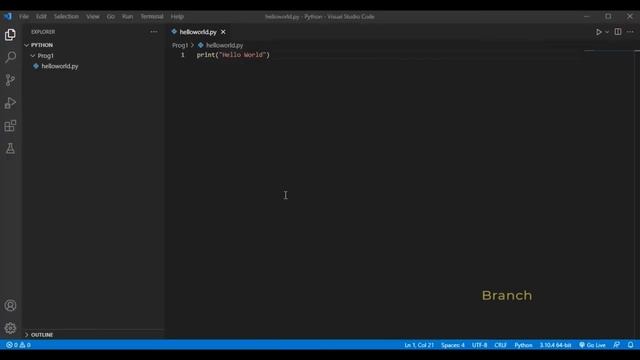Select Python 3.10.4 64-bit interpreter
The width and height of the screenshot is (640, 360).
tap(556, 345)
